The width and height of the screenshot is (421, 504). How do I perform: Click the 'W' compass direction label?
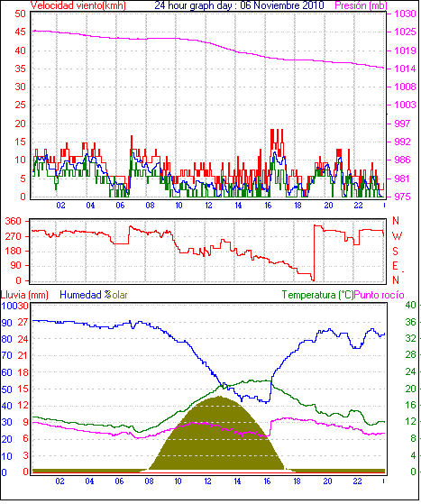[x=398, y=236]
